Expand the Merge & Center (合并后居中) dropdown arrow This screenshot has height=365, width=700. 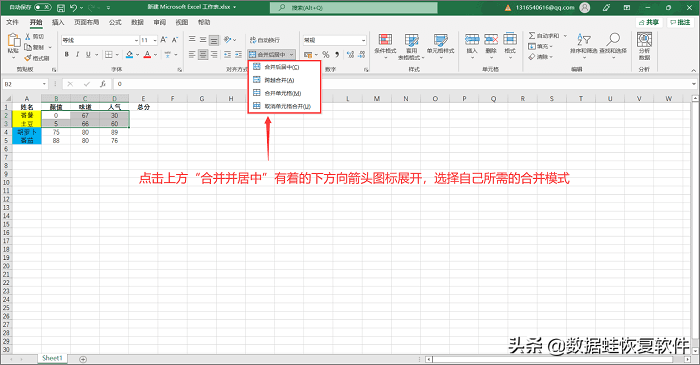[x=292, y=54]
